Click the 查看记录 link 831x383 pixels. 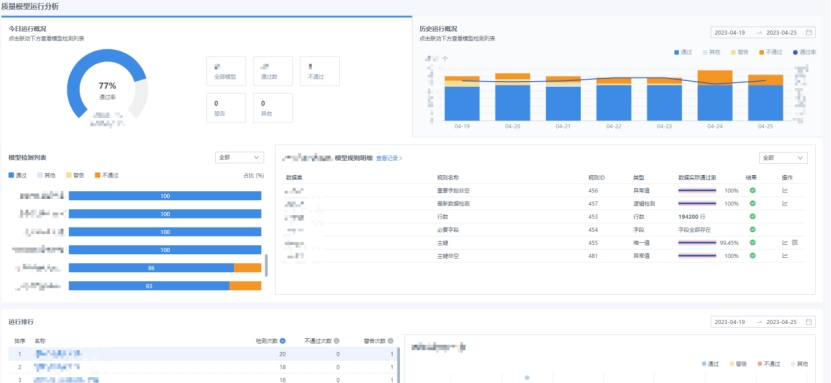click(389, 158)
